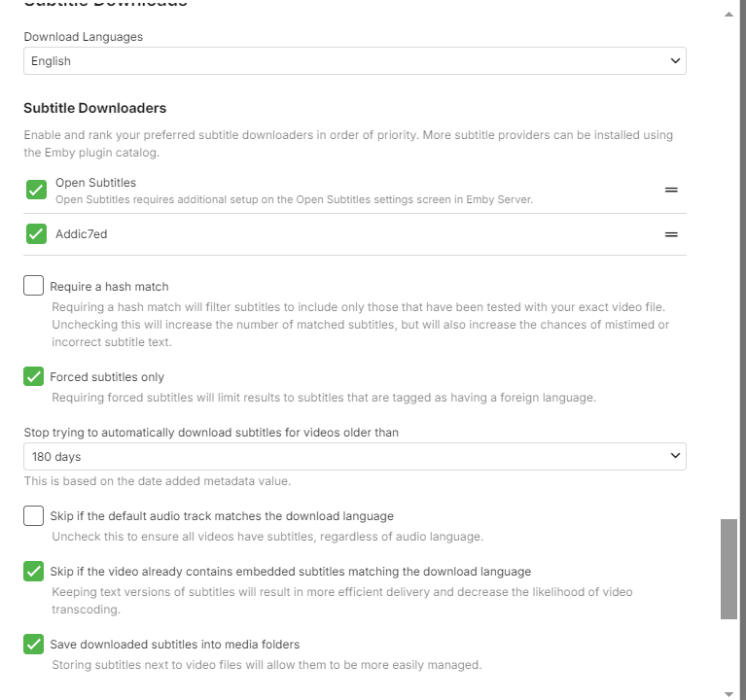Viewport: 746px width, 700px height.
Task: Enable Require a hash match
Action: pyautogui.click(x=34, y=286)
